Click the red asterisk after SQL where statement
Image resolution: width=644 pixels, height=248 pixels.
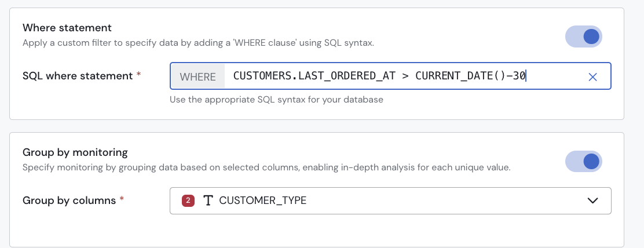click(138, 76)
